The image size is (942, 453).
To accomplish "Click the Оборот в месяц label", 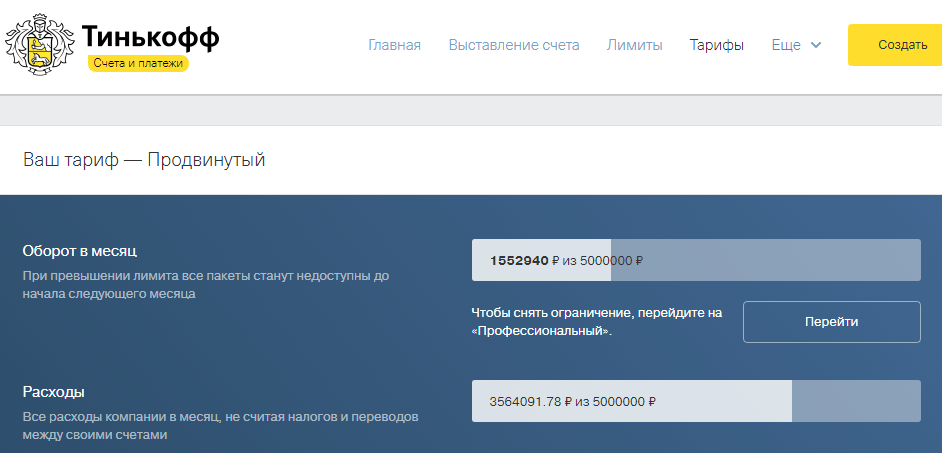I will click(80, 251).
